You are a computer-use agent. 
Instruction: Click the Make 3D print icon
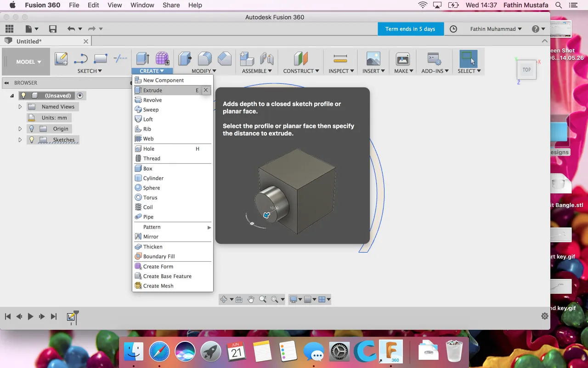[x=403, y=58]
